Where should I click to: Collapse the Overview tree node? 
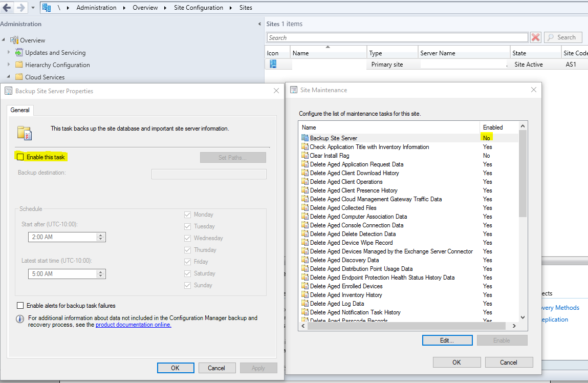click(4, 40)
